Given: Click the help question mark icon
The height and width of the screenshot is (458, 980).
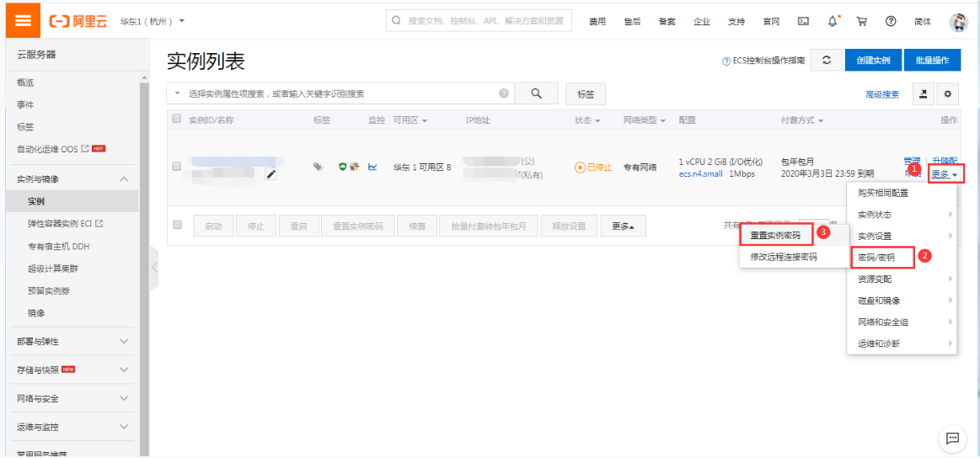Looking at the screenshot, I should click(890, 21).
